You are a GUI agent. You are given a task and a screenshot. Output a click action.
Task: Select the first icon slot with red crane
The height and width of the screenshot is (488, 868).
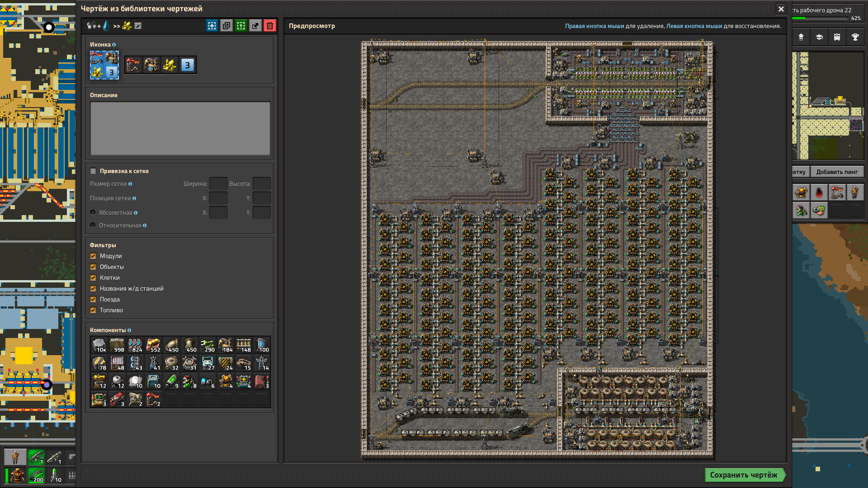pyautogui.click(x=133, y=65)
